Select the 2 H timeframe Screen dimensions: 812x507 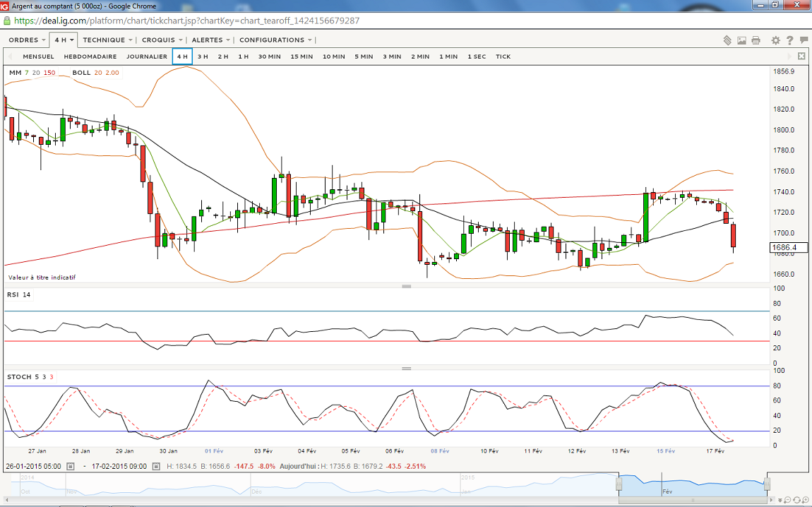coord(222,56)
